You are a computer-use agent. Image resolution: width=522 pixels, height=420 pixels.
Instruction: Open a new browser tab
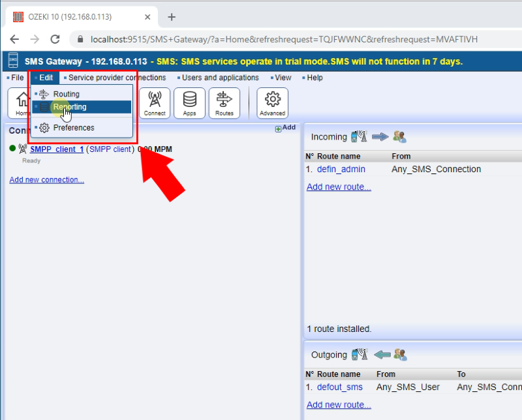click(172, 17)
